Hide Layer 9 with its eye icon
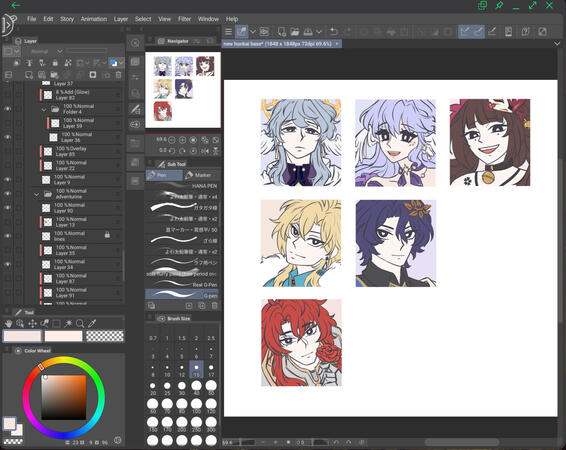Image resolution: width=566 pixels, height=450 pixels. [x=8, y=179]
